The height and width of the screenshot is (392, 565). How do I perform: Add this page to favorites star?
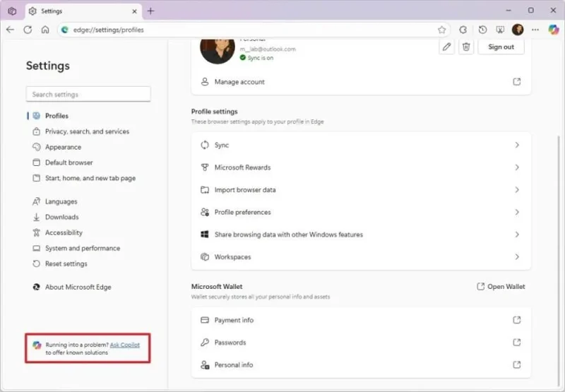pos(441,30)
